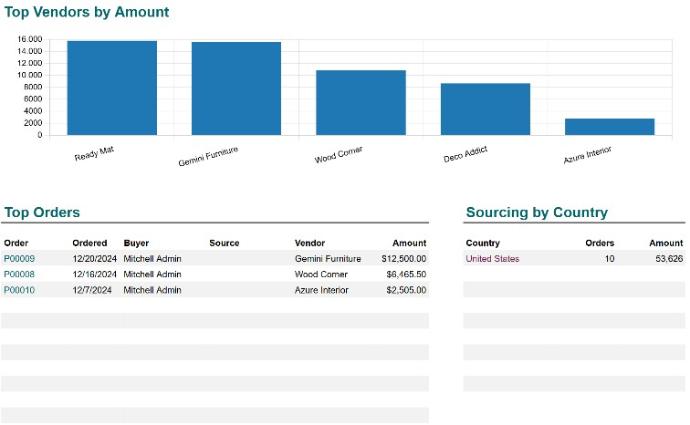The height and width of the screenshot is (425, 690).
Task: Click the Orders column header in Sourcing table
Action: click(600, 243)
